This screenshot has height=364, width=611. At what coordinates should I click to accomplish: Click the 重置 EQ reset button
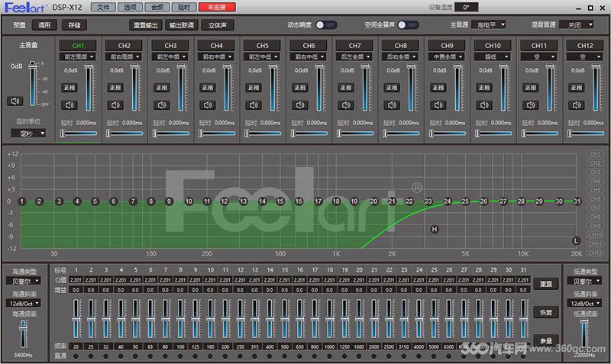[x=546, y=284]
